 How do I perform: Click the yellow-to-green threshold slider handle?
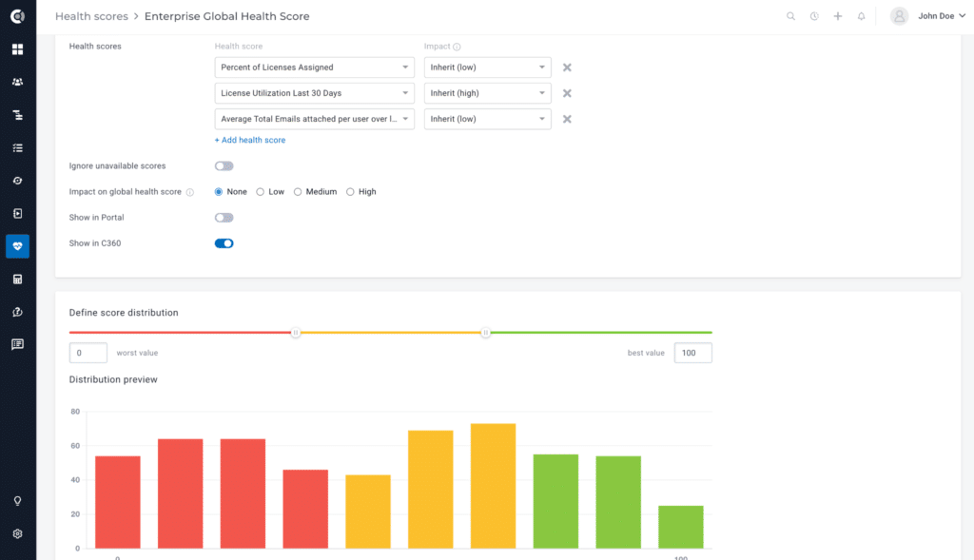[x=486, y=333]
